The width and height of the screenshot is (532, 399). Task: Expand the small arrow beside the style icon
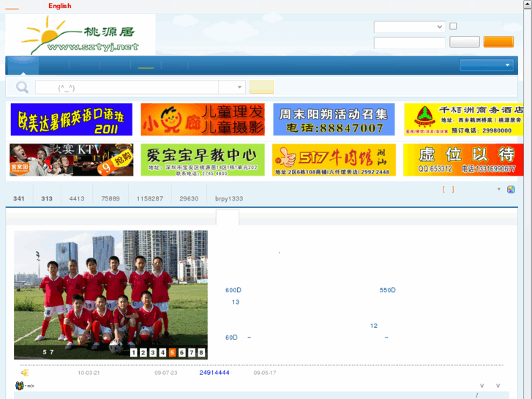pos(499,189)
